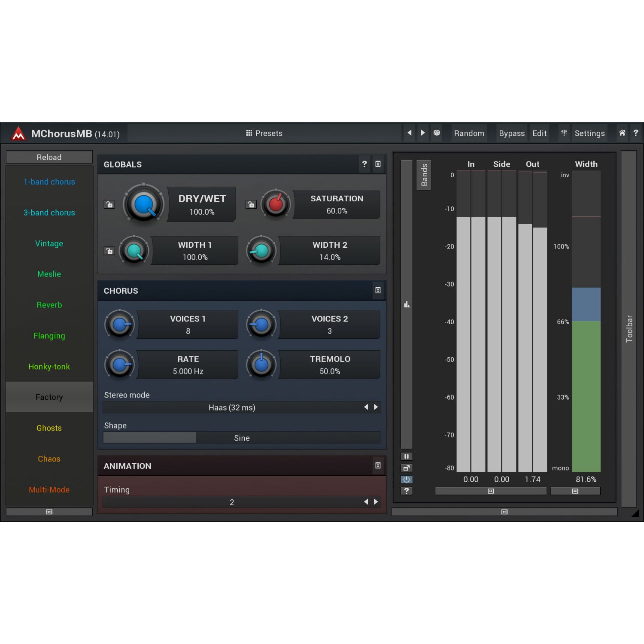644x644 pixels.
Task: Select the Flanging preset
Action: pyautogui.click(x=49, y=336)
